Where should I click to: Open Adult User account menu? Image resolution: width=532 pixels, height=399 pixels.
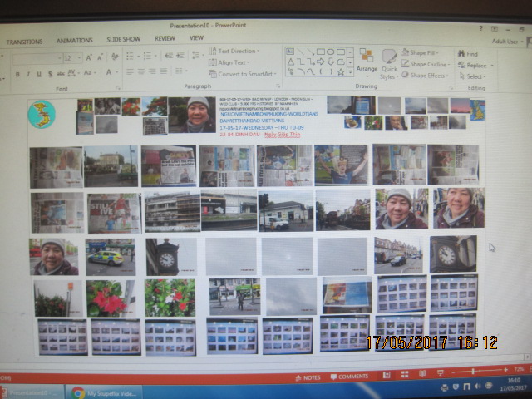(507, 42)
